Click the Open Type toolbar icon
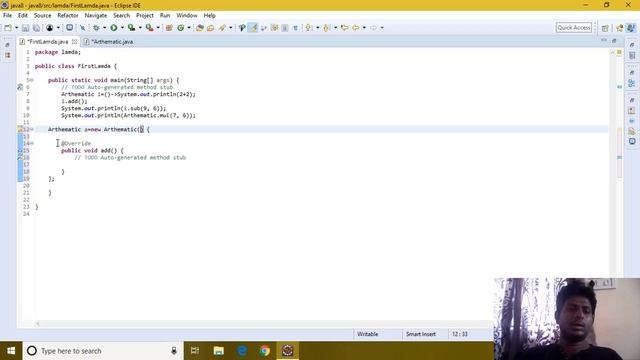 click(x=200, y=28)
